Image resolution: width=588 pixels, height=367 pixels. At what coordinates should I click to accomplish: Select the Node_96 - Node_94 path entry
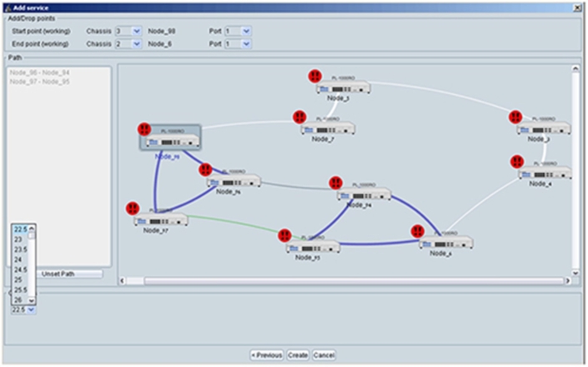pyautogui.click(x=39, y=73)
